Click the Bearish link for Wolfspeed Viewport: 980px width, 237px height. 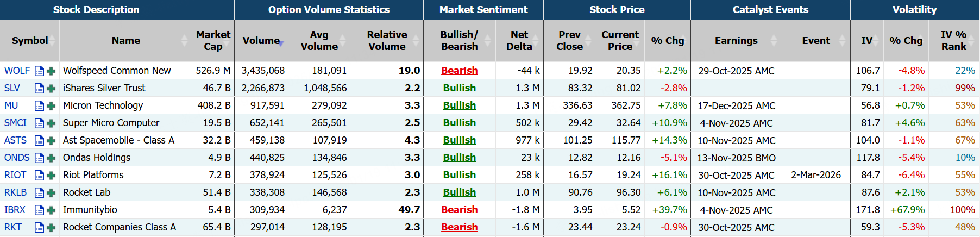[459, 71]
